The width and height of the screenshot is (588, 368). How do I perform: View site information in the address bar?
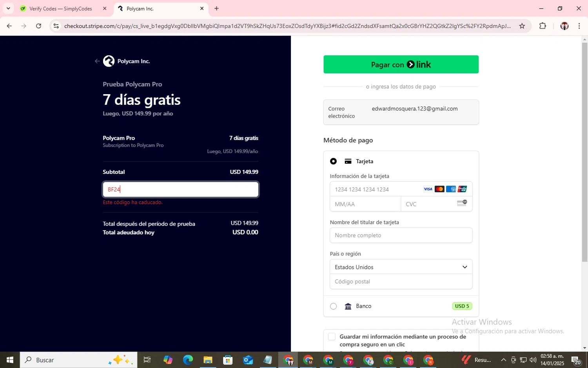tap(56, 26)
